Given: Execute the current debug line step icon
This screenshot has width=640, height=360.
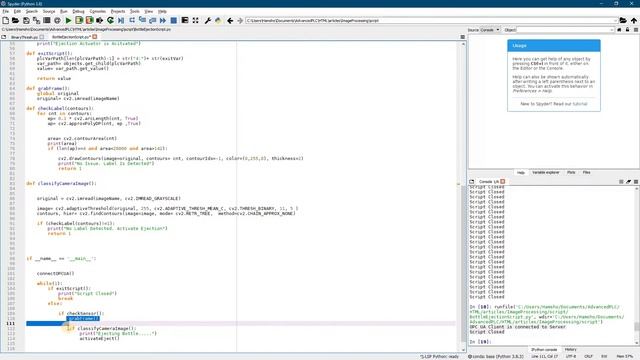Looking at the screenshot, I should tap(132, 20).
